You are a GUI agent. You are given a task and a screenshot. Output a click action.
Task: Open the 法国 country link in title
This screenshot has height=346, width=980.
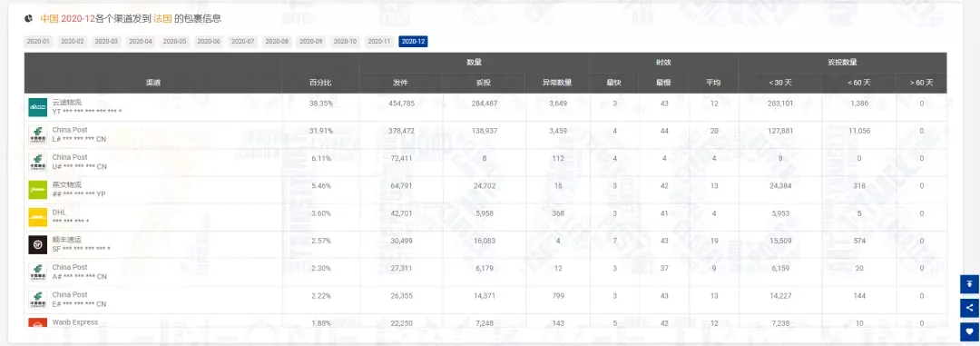tap(162, 19)
